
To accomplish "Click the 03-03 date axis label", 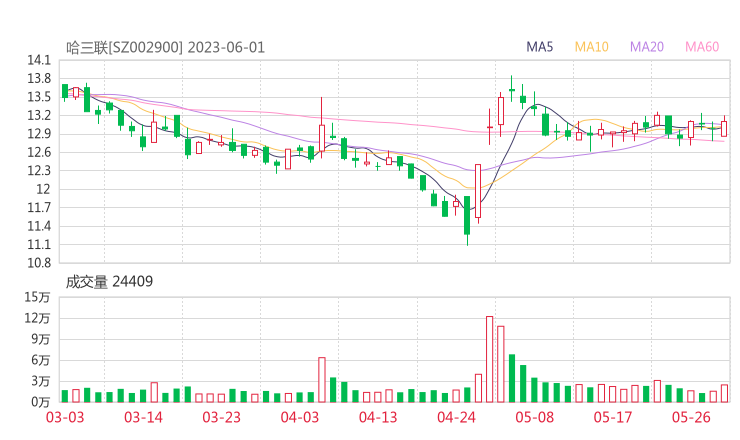I will [65, 417].
